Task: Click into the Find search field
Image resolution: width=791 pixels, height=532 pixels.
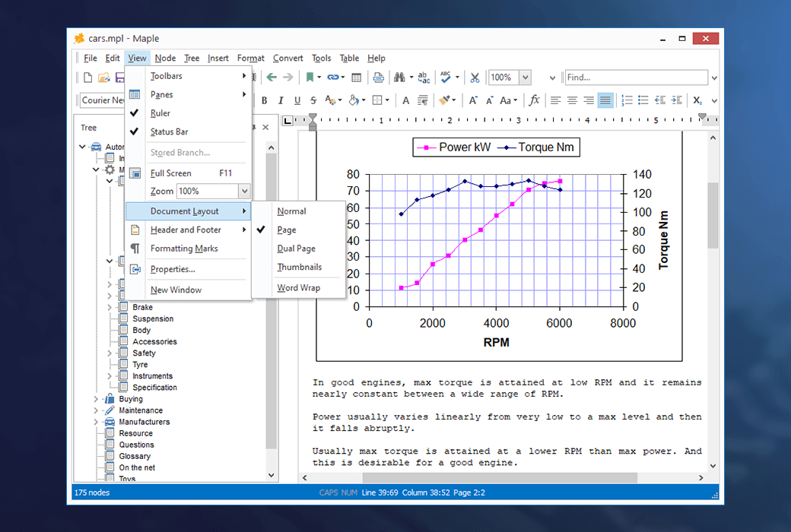Action: tap(635, 78)
